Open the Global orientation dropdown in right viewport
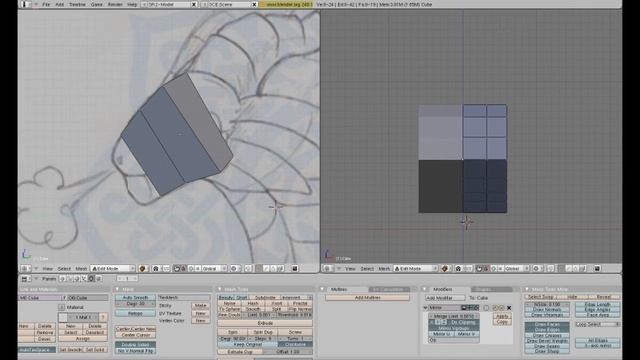 pos(516,269)
